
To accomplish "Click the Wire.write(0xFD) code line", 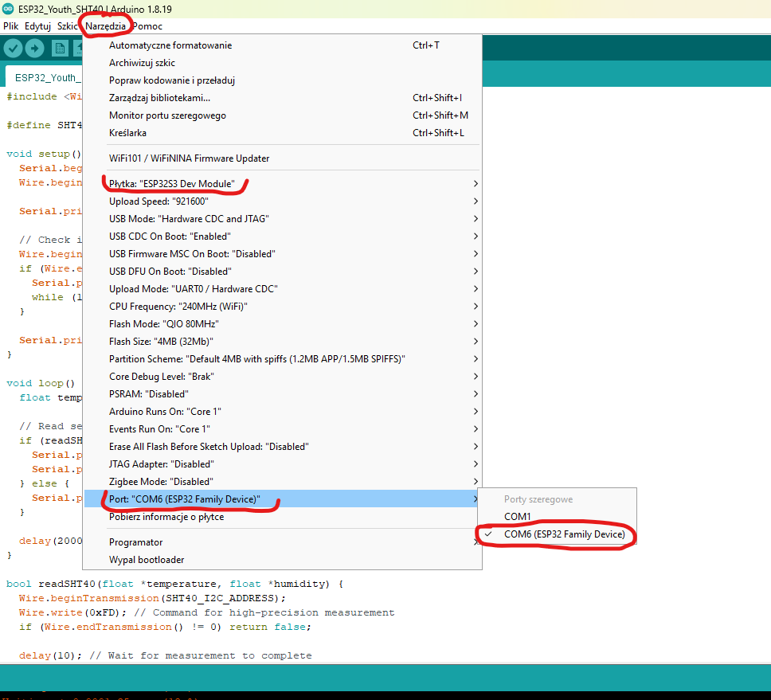I will coord(206,612).
